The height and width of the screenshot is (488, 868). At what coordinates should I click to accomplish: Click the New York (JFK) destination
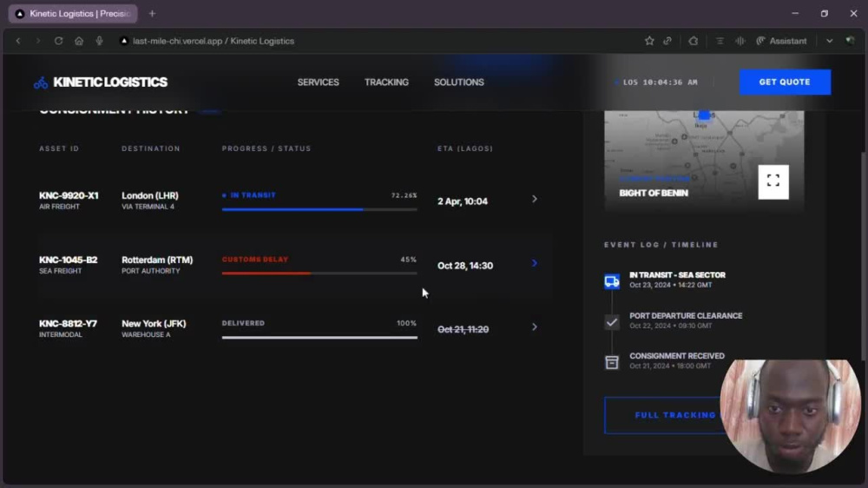pos(154,324)
